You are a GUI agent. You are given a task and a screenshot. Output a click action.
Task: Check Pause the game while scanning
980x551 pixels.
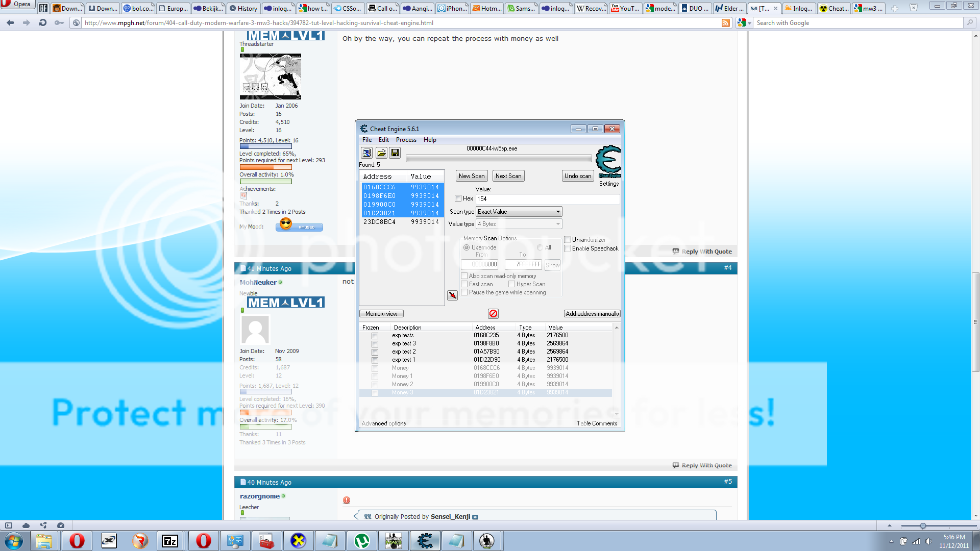click(464, 292)
